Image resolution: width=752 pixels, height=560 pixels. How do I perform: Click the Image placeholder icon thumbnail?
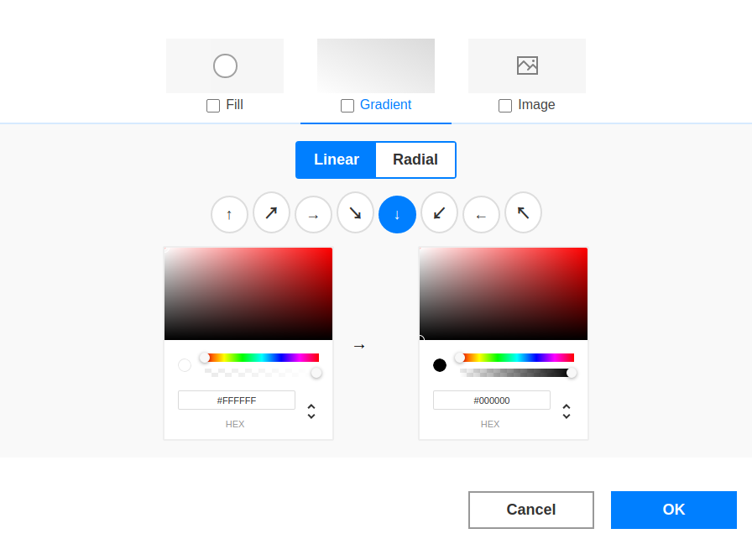[x=527, y=65]
